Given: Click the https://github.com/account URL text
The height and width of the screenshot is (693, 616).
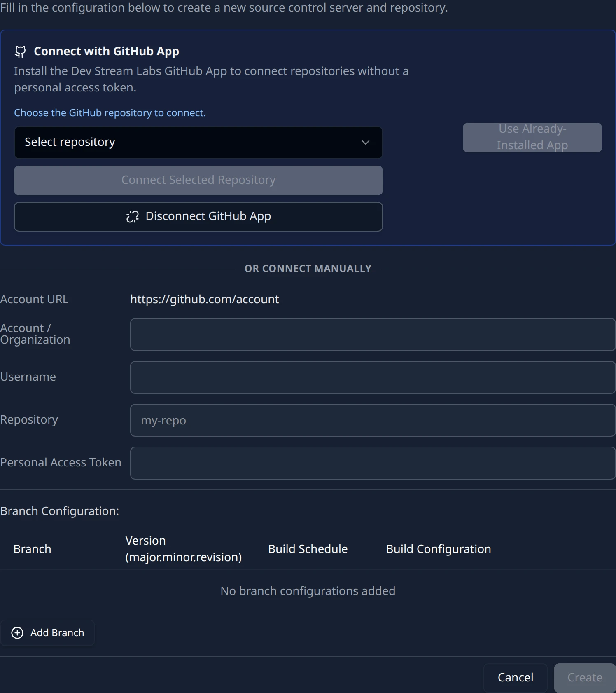Looking at the screenshot, I should point(204,300).
